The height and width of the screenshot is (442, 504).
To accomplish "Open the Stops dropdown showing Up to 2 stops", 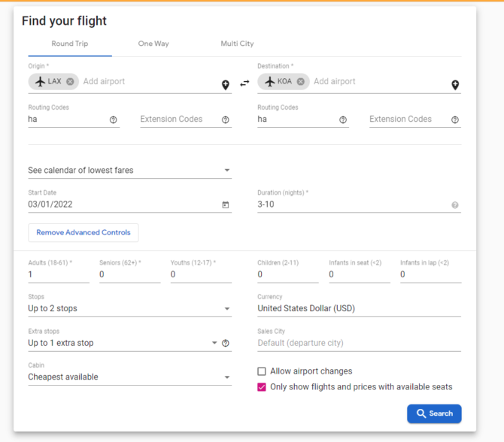I will (130, 308).
